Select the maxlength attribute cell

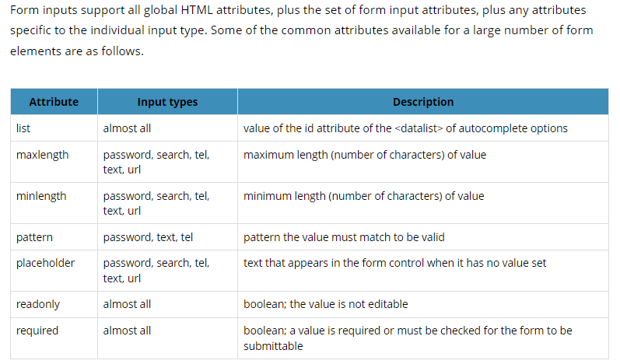42,155
